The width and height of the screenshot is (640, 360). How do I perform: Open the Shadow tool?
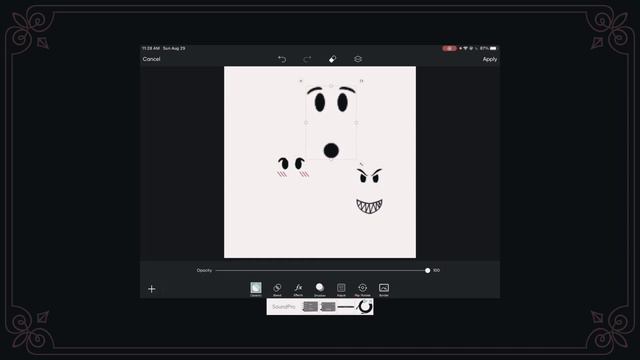coord(320,289)
